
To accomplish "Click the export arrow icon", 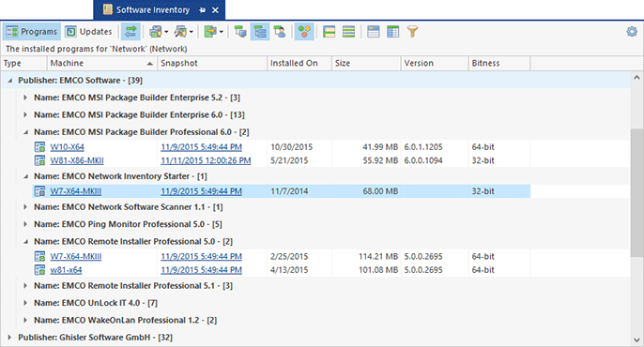I will point(210,32).
